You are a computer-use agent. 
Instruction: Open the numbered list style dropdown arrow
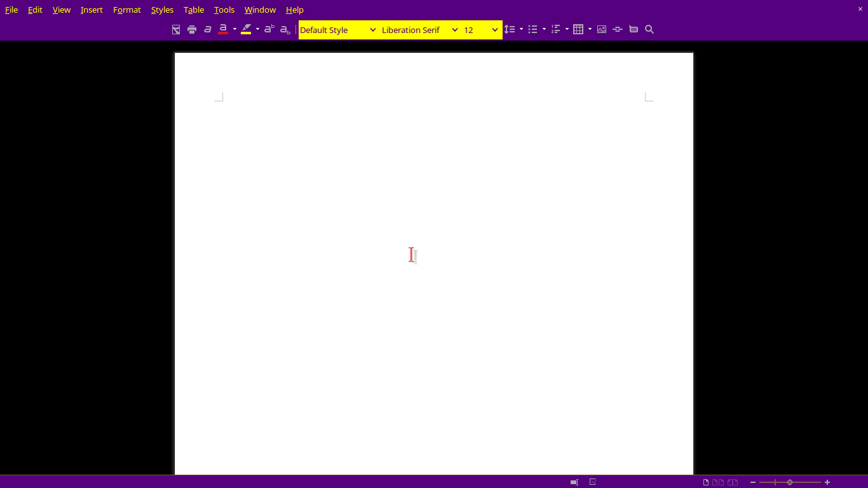point(567,29)
